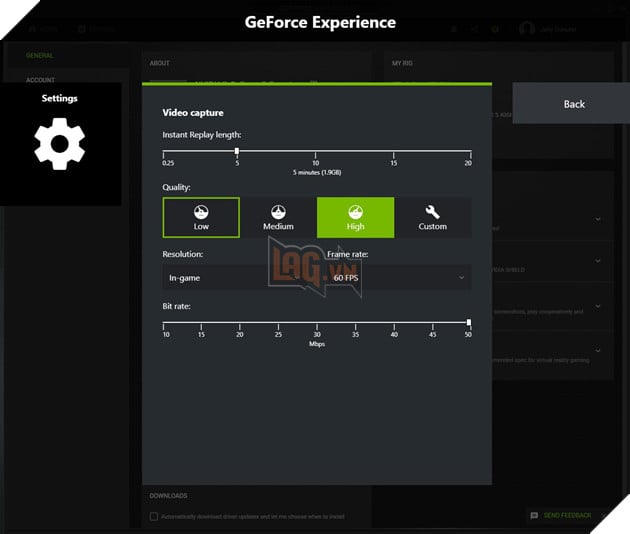The width and height of the screenshot is (630, 534).
Task: Expand the SHIELD section chevron in background
Action: coord(598,261)
